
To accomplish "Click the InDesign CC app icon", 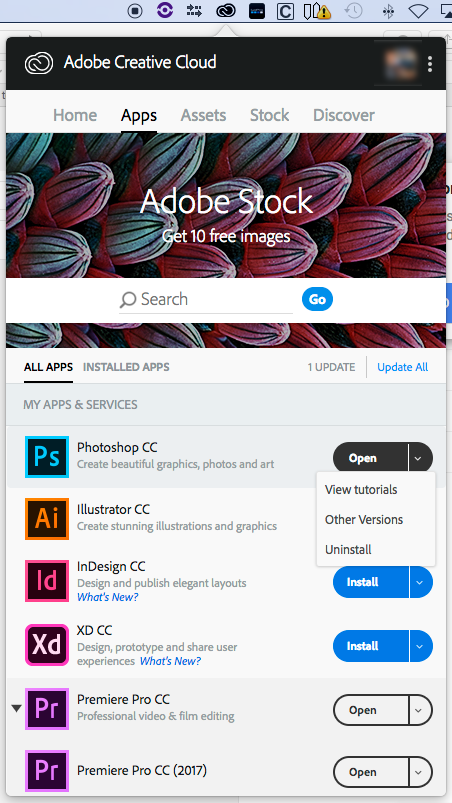I will tap(47, 581).
